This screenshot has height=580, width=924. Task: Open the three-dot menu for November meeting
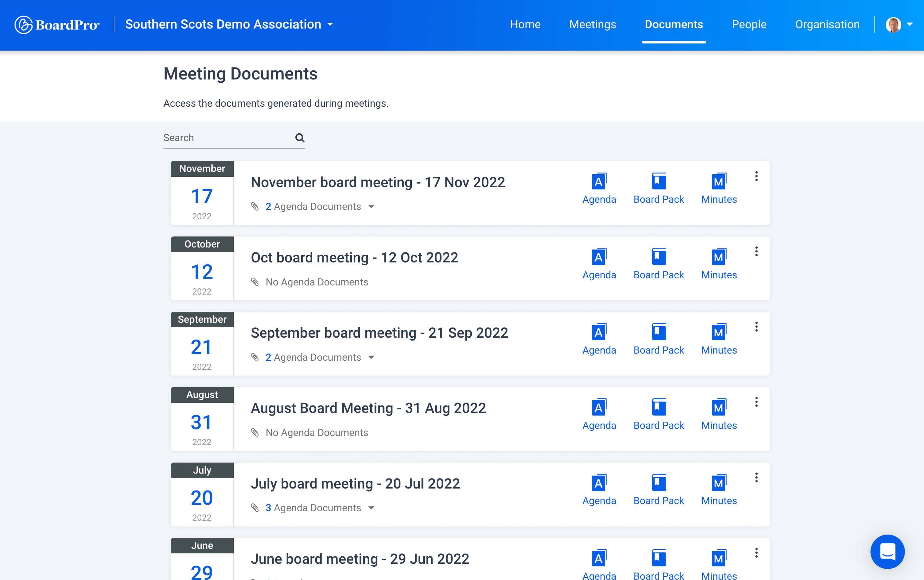click(756, 176)
